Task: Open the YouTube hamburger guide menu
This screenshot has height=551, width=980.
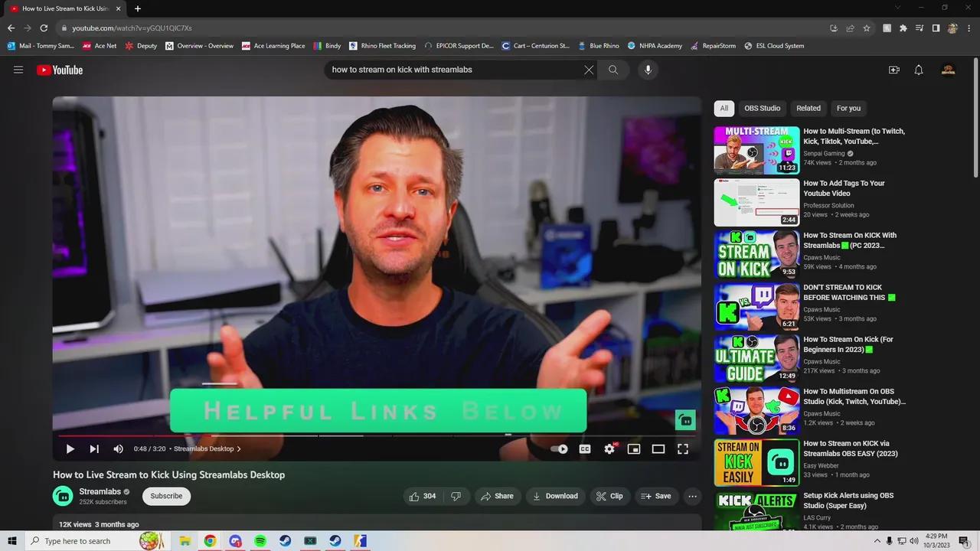Action: click(x=18, y=70)
